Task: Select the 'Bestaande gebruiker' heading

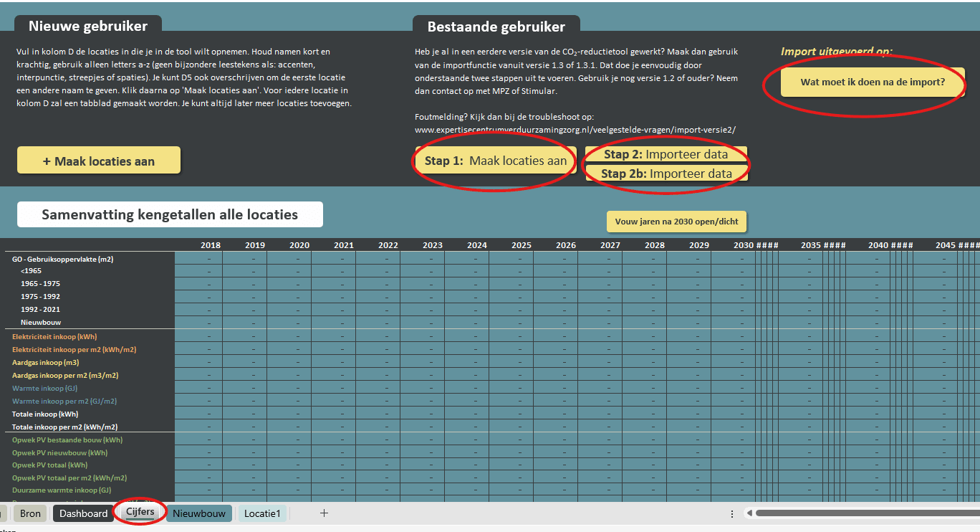Action: 496,27
